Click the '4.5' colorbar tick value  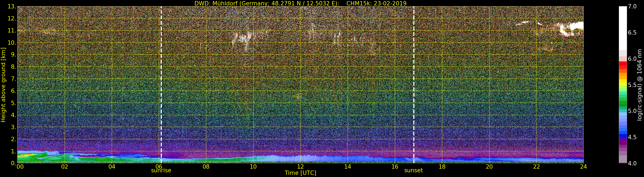[x=632, y=137]
